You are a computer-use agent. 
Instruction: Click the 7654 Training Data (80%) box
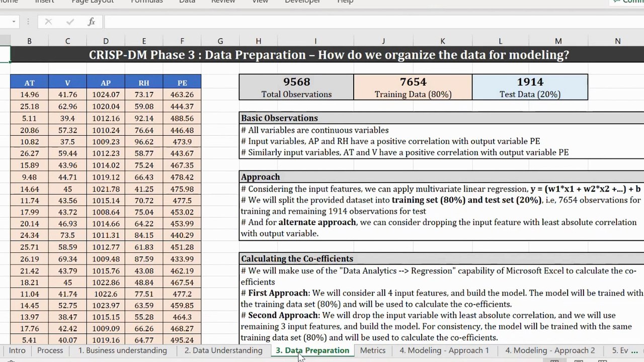(413, 87)
